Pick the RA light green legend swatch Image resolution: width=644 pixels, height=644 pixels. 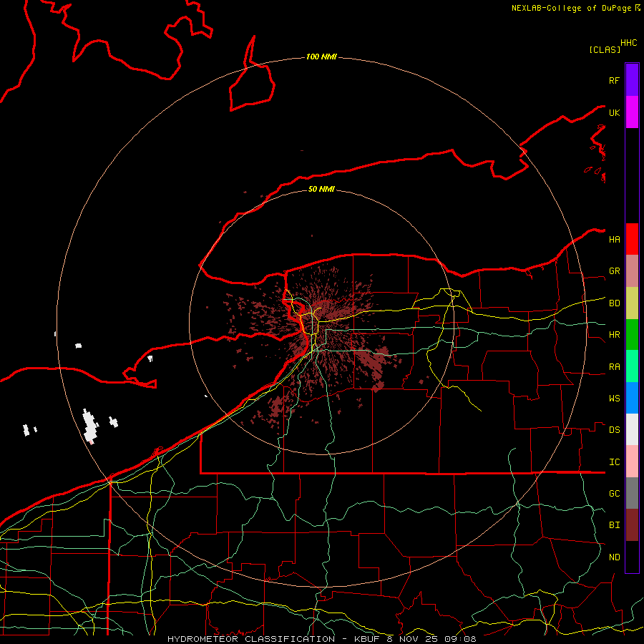click(x=632, y=366)
